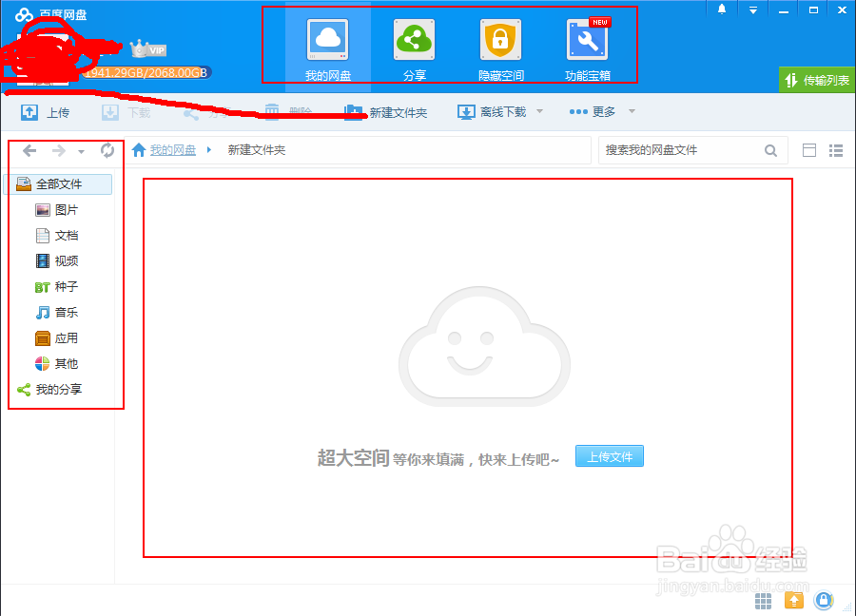Open the 传输列表 transfer list
This screenshot has width=856, height=616.
click(x=817, y=80)
